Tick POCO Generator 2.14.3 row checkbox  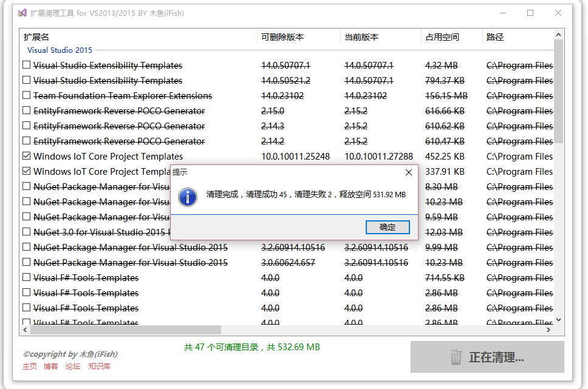pyautogui.click(x=26, y=126)
